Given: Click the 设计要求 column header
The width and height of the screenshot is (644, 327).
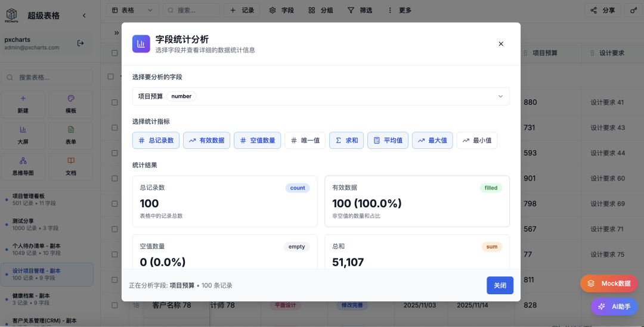Looking at the screenshot, I should [x=612, y=53].
